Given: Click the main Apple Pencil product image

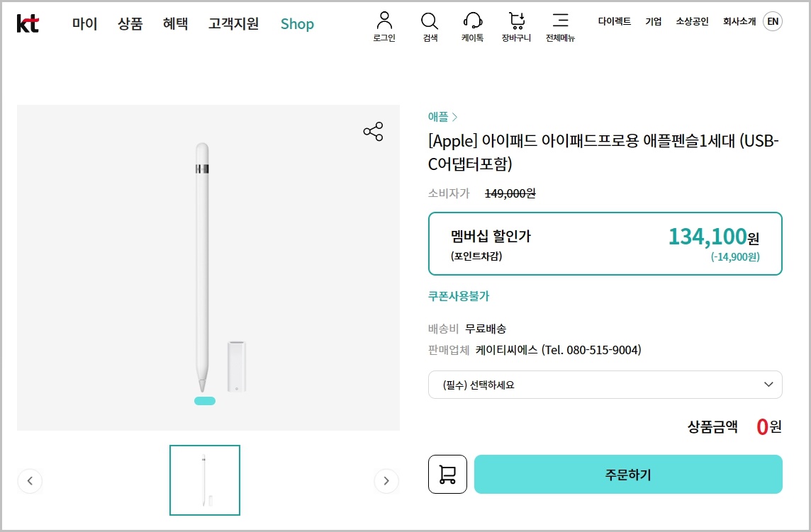Looking at the screenshot, I should [208, 268].
